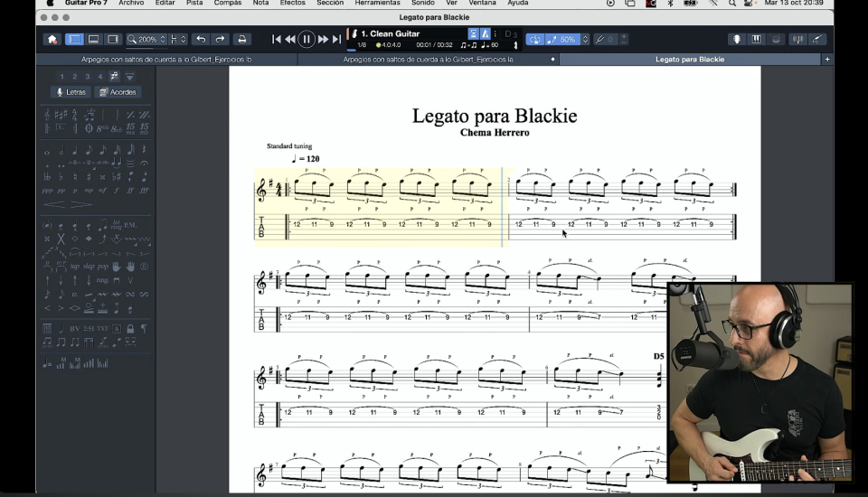868x497 pixels.
Task: Print the score with printer icon
Action: click(242, 39)
